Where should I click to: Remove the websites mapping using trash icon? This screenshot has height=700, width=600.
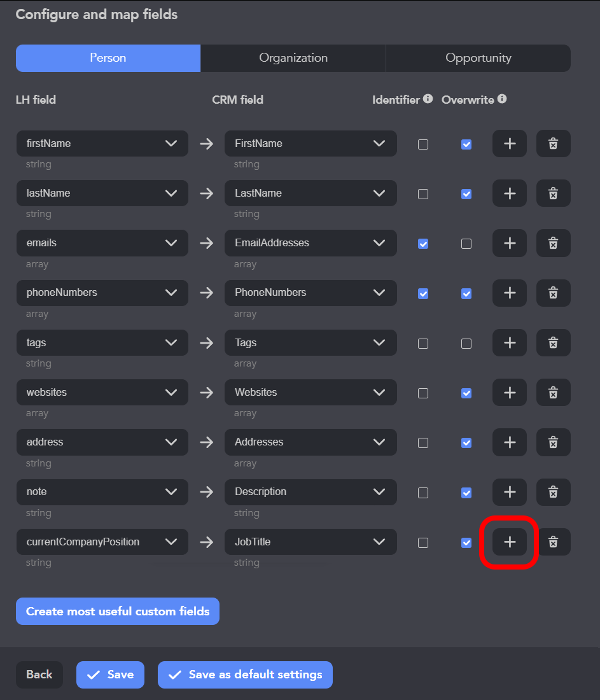click(553, 393)
